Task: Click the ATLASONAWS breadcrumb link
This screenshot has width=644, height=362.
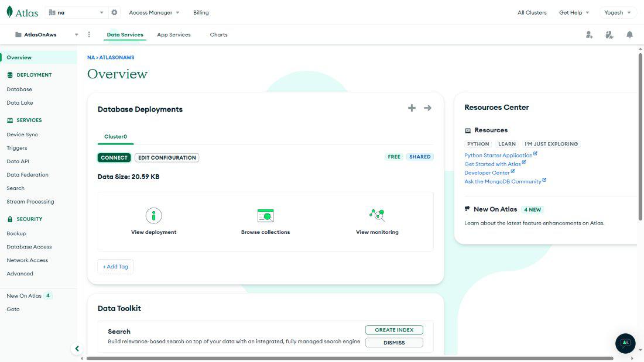Action: pyautogui.click(x=117, y=57)
